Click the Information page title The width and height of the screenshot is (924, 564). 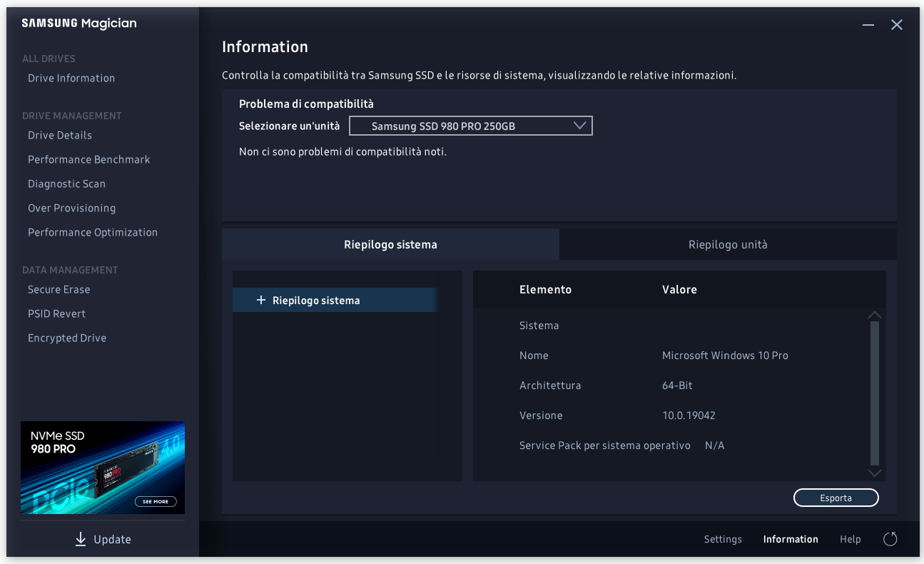click(265, 47)
